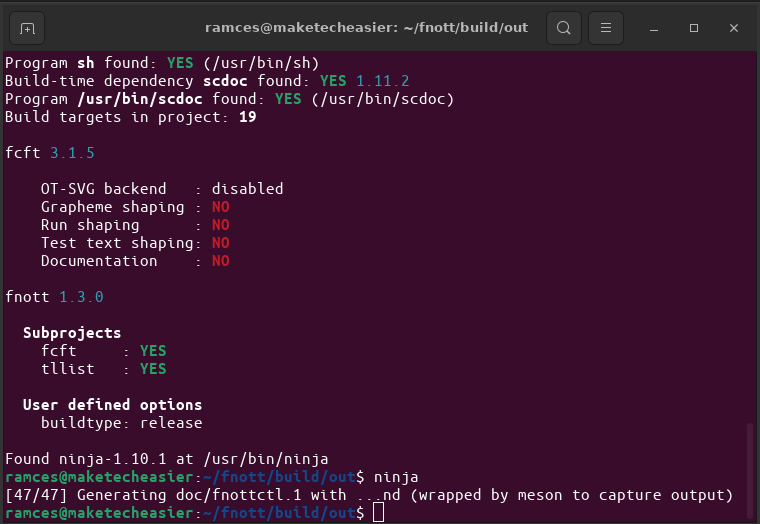Click the 'fcft : YES' subproject row
760x524 pixels.
coord(104,351)
